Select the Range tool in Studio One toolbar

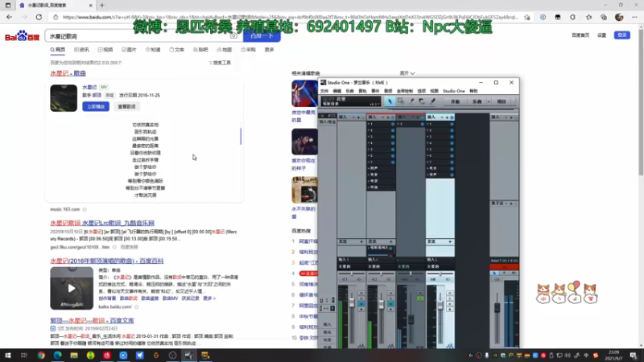400,101
